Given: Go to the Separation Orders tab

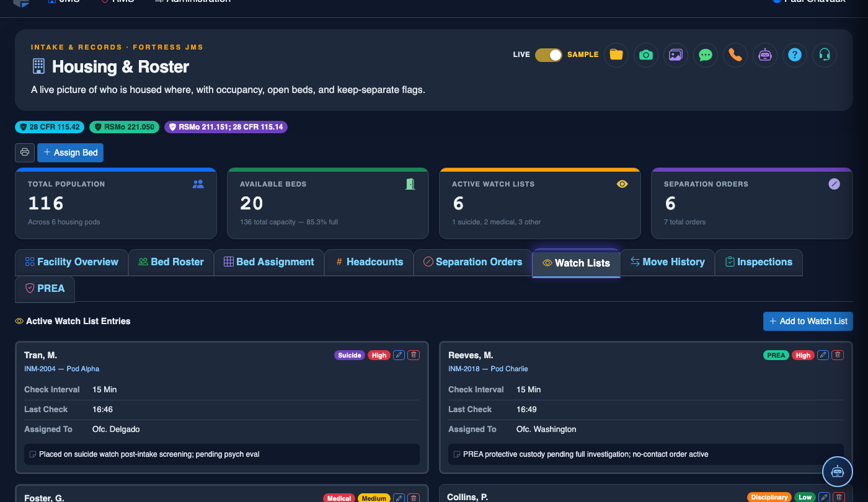Looking at the screenshot, I should click(473, 262).
